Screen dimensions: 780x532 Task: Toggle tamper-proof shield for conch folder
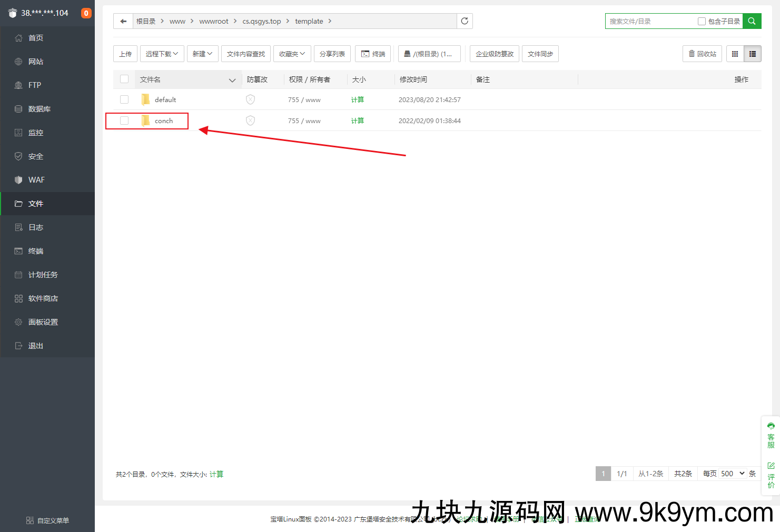(x=250, y=121)
